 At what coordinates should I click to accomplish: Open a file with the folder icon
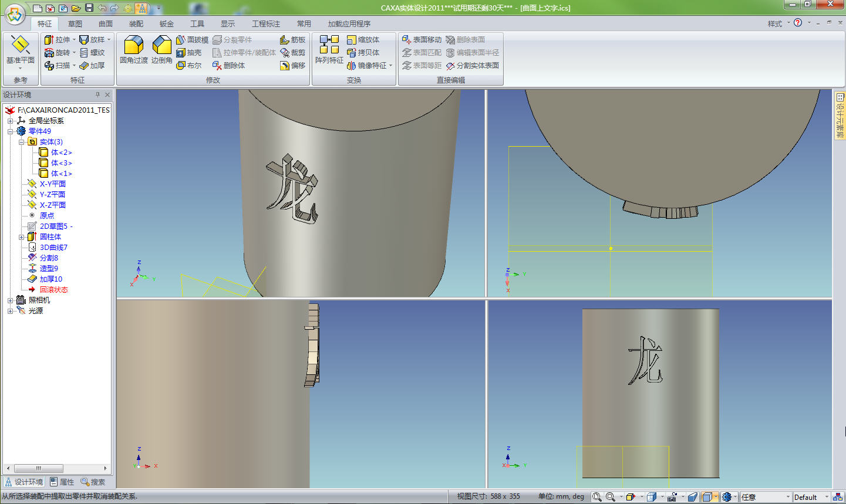pyautogui.click(x=76, y=8)
